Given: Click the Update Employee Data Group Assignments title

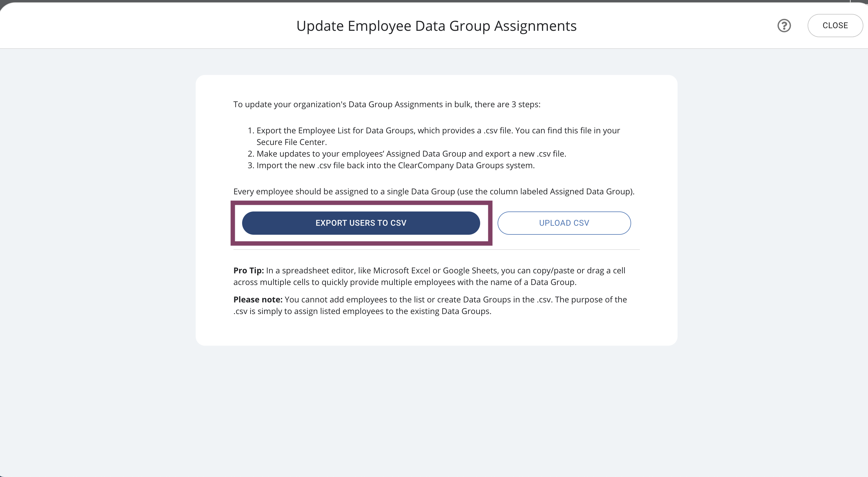Looking at the screenshot, I should tap(436, 26).
